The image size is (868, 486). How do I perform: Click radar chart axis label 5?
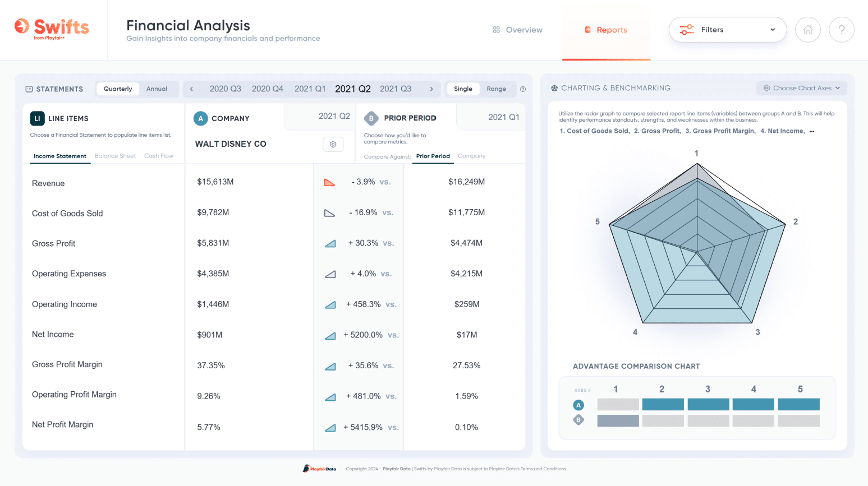[x=598, y=222]
